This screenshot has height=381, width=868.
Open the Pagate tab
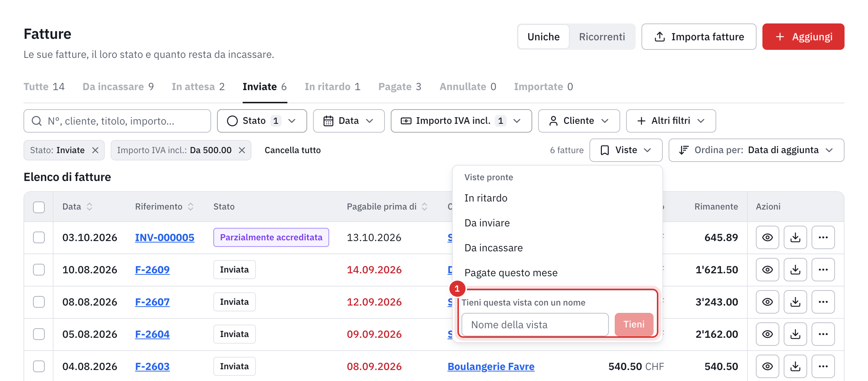(x=400, y=87)
